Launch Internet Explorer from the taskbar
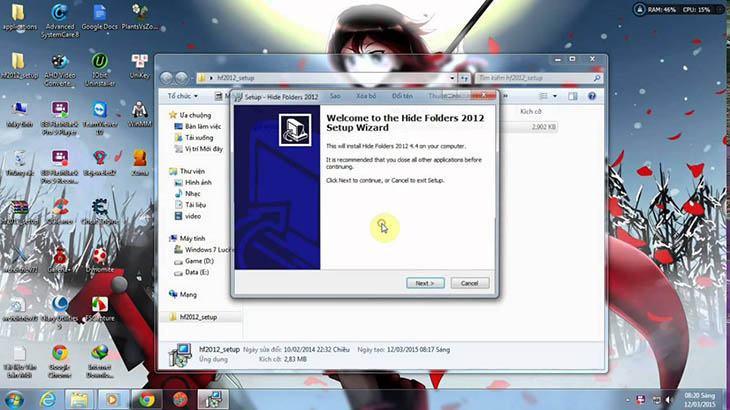730x410 pixels. (47, 400)
